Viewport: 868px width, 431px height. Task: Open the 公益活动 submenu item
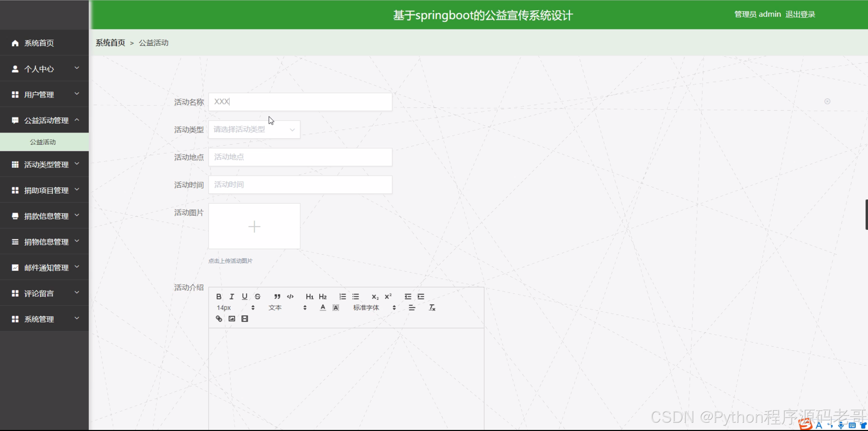[x=43, y=142]
